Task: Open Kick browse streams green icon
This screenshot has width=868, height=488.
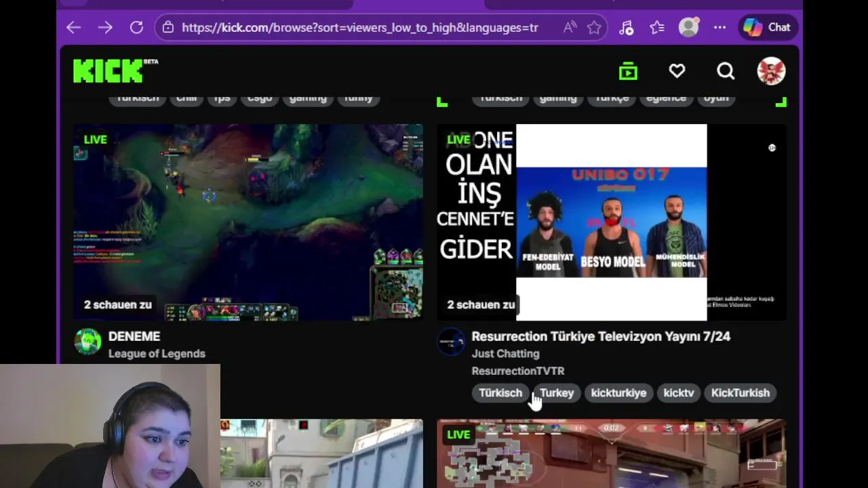Action: (x=628, y=71)
